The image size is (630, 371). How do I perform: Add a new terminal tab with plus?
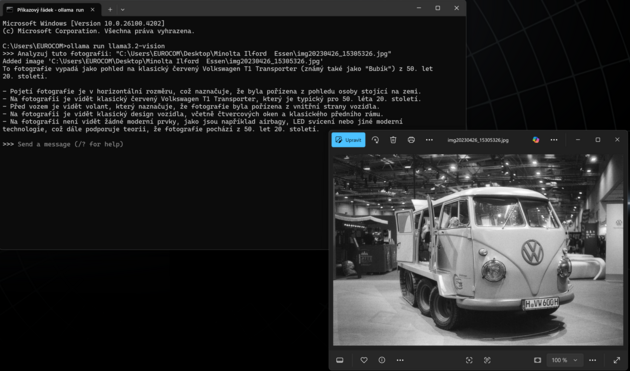[110, 9]
